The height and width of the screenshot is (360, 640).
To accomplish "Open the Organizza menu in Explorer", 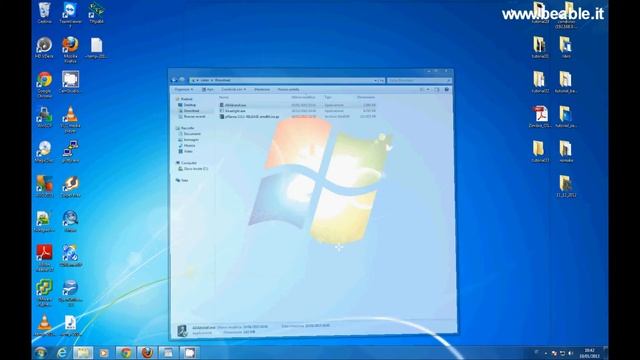I will (184, 89).
